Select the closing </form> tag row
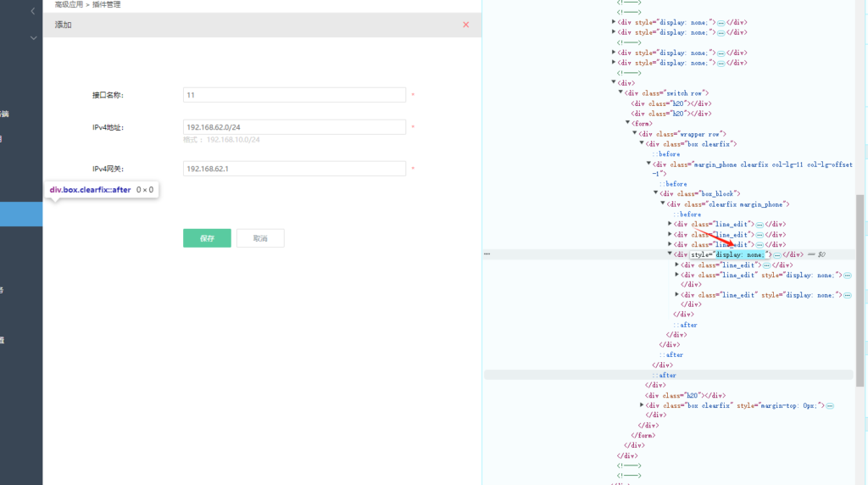The image size is (868, 485). click(x=643, y=435)
